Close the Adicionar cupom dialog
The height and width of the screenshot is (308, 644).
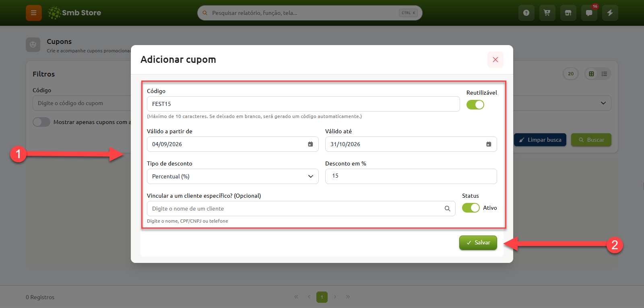tap(495, 60)
